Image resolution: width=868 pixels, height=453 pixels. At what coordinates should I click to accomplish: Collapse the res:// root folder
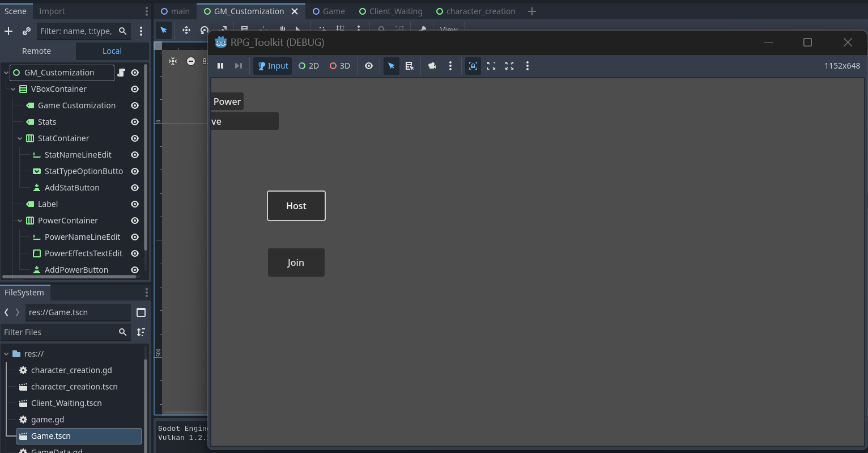(x=6, y=354)
